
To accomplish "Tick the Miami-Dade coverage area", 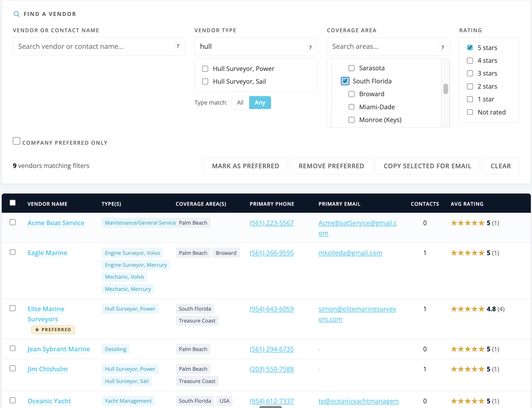I will click(x=351, y=107).
